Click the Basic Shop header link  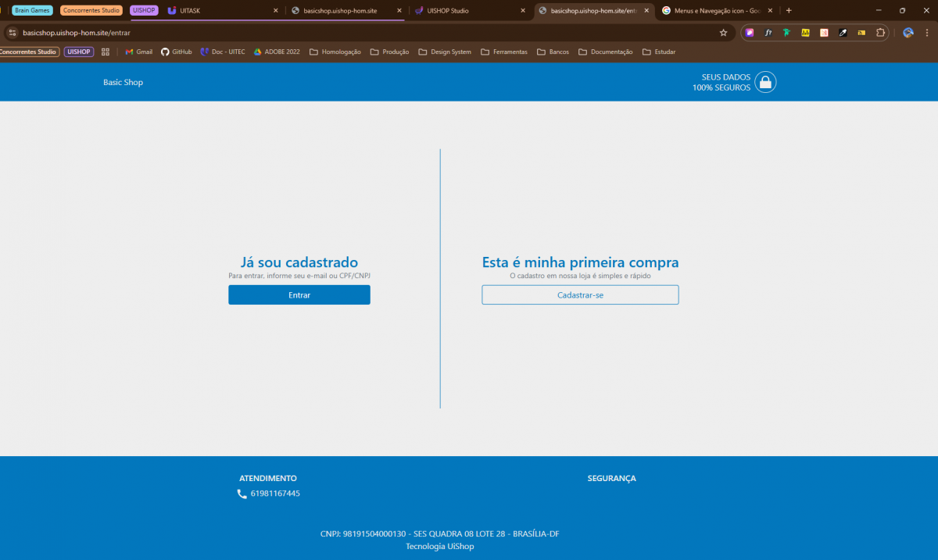(123, 82)
